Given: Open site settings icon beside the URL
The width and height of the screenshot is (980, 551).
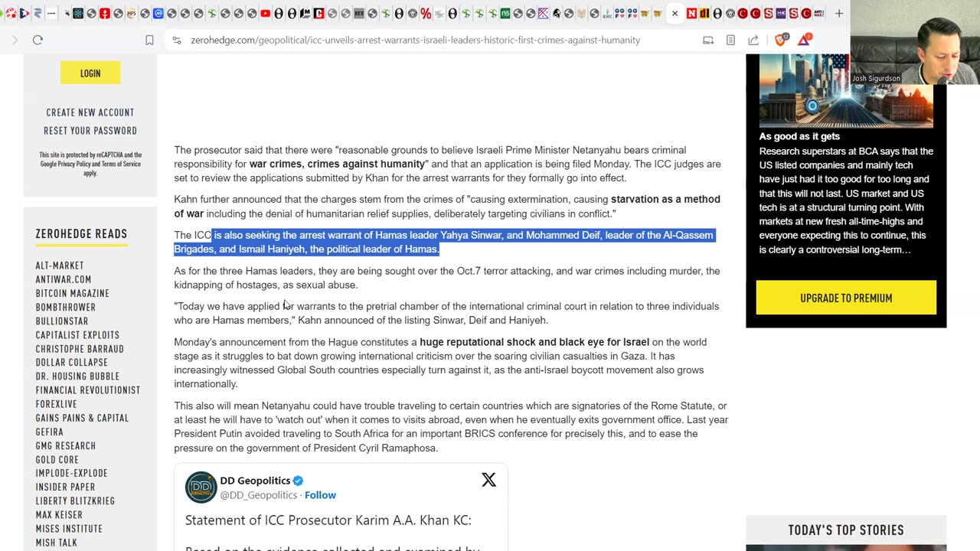Looking at the screenshot, I should (177, 40).
